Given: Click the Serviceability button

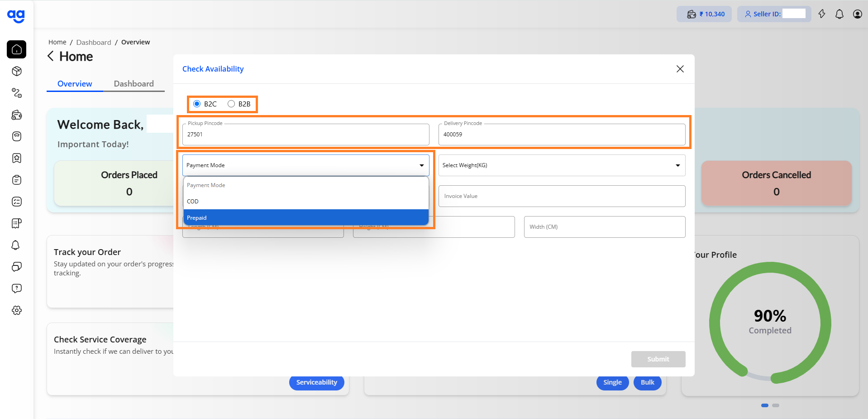Looking at the screenshot, I should [x=316, y=382].
